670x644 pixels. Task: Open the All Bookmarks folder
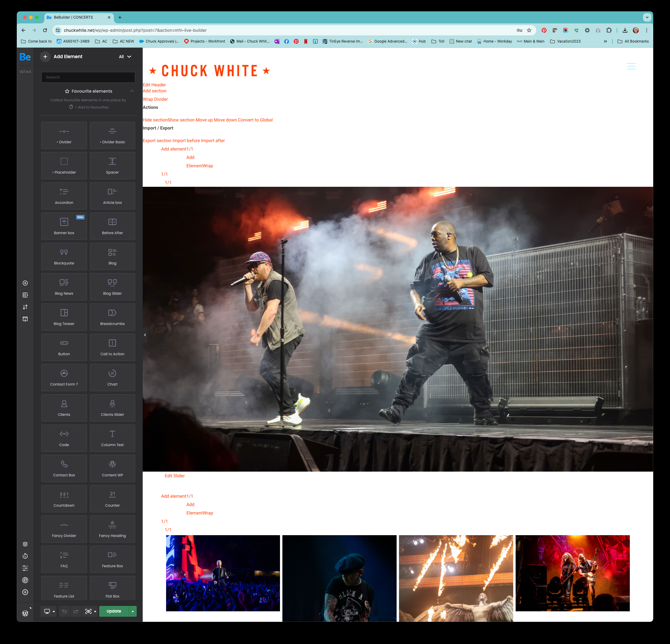(x=633, y=41)
